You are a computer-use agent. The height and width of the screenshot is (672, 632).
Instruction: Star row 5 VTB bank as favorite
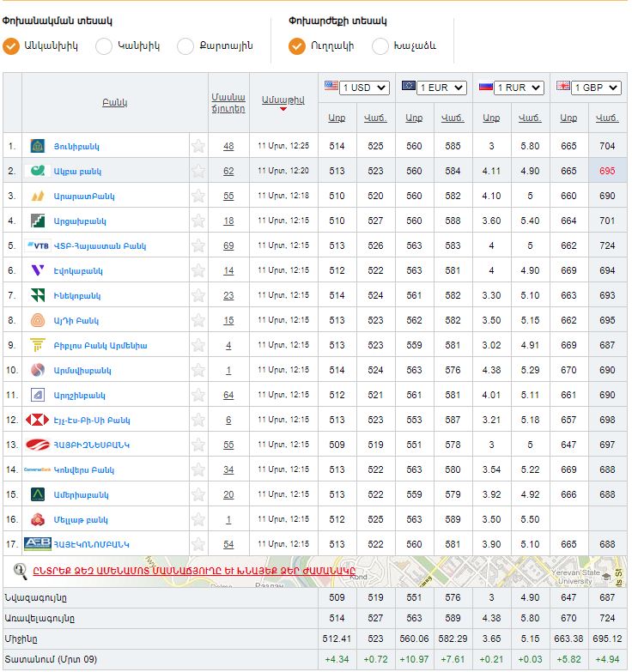coord(198,245)
